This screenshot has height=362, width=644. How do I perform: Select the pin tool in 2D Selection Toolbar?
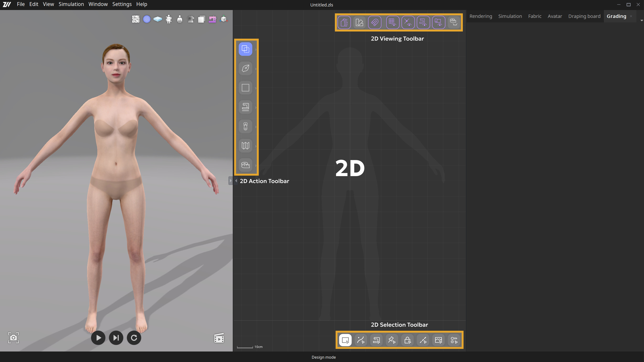click(x=392, y=340)
